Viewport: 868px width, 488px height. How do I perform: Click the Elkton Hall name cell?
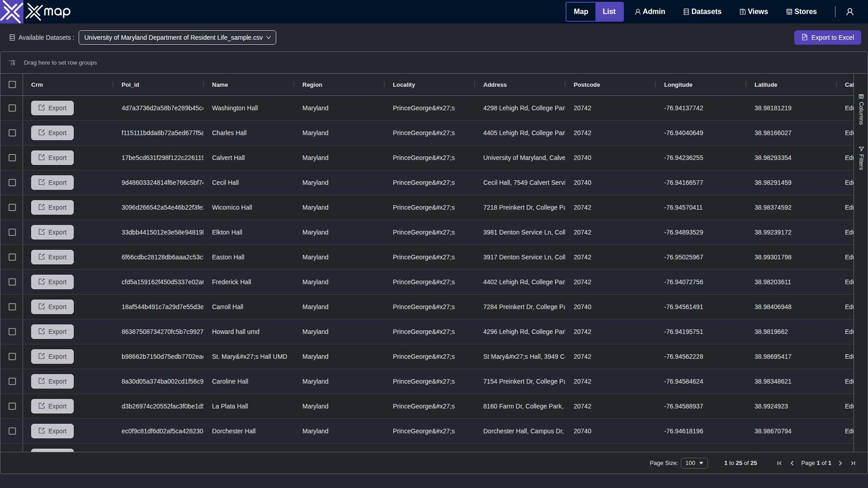(249, 232)
